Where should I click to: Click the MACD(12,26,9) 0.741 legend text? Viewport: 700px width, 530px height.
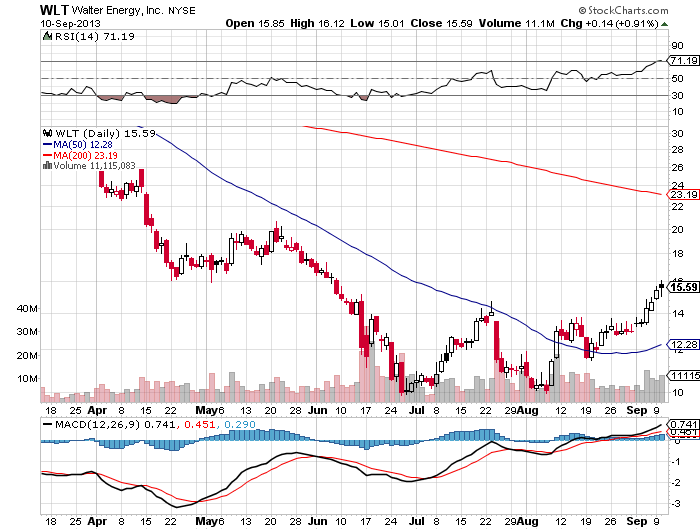(x=115, y=424)
